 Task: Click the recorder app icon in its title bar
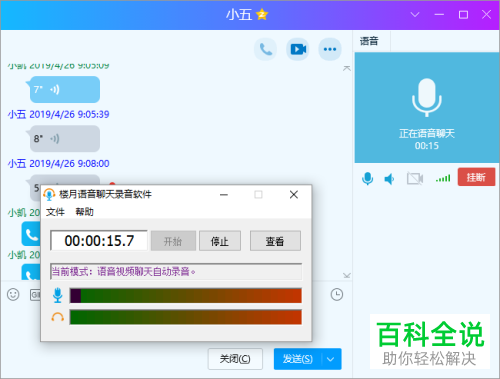tap(49, 194)
